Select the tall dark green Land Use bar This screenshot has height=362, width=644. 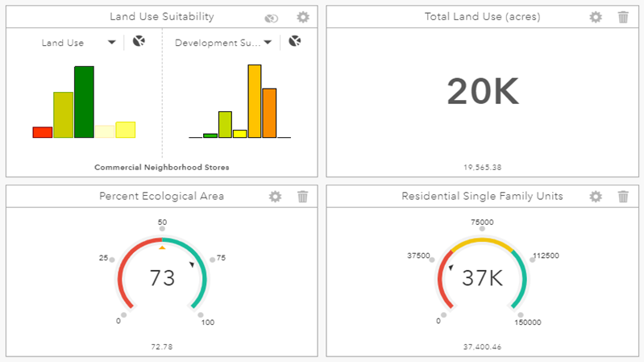point(84,102)
